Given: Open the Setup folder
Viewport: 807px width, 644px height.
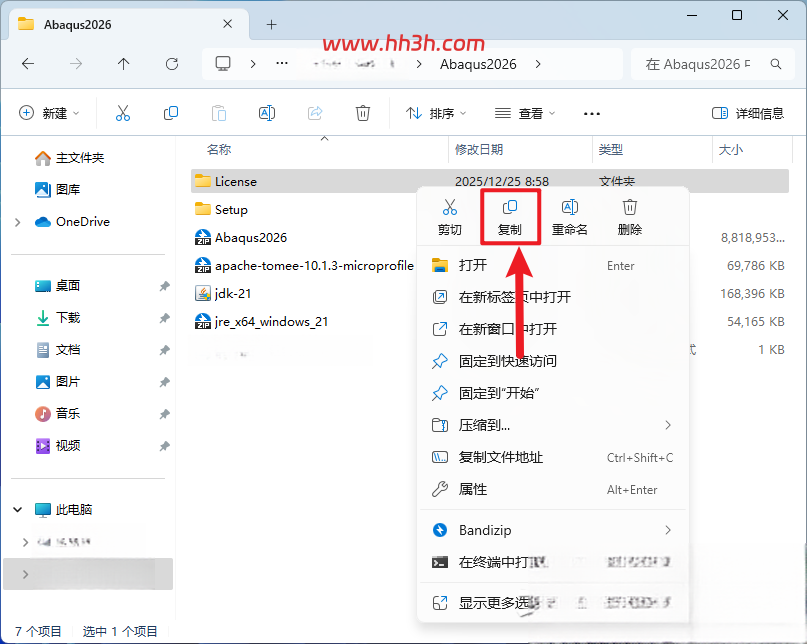Looking at the screenshot, I should click(x=221, y=210).
